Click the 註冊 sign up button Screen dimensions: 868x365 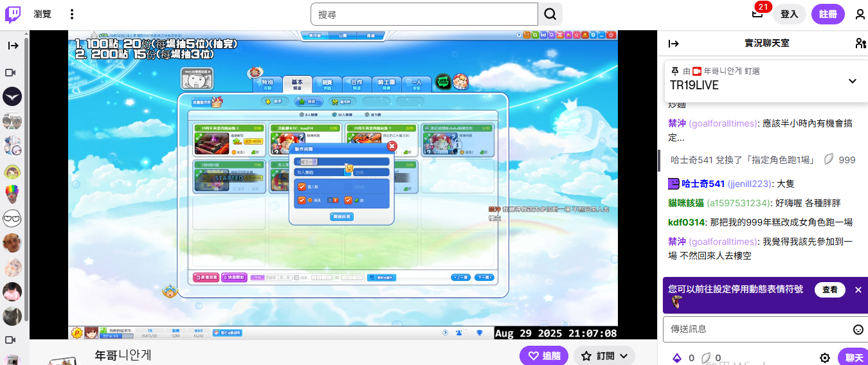[828, 14]
